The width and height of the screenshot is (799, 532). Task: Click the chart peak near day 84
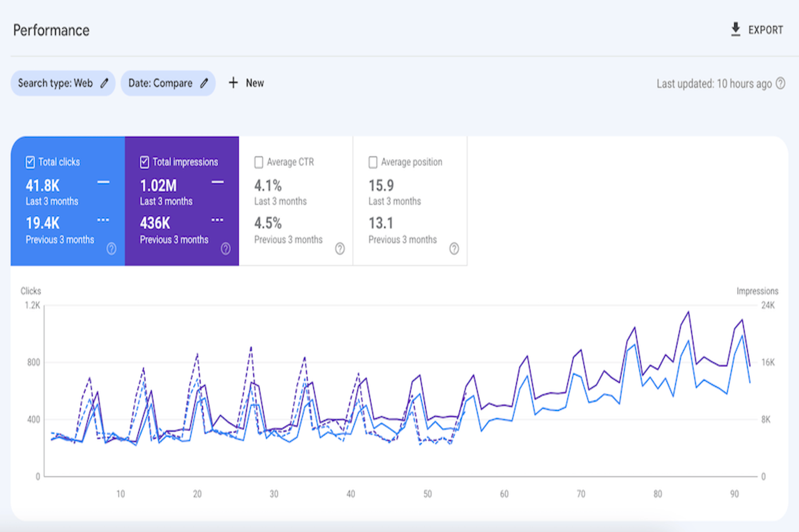[688, 312]
